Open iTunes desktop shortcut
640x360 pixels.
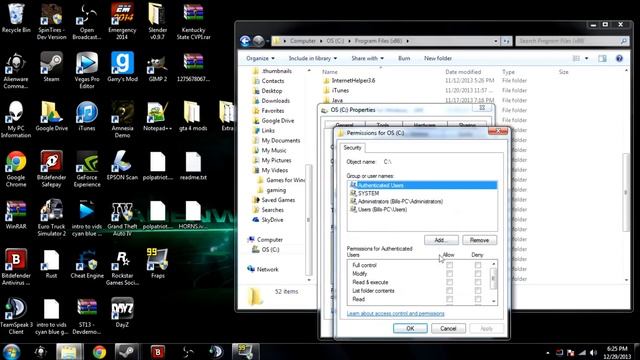tap(87, 116)
